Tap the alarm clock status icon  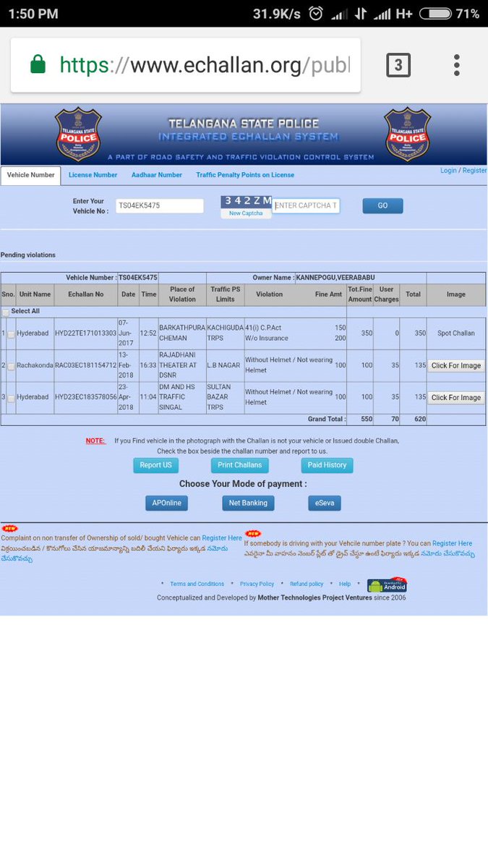point(316,14)
